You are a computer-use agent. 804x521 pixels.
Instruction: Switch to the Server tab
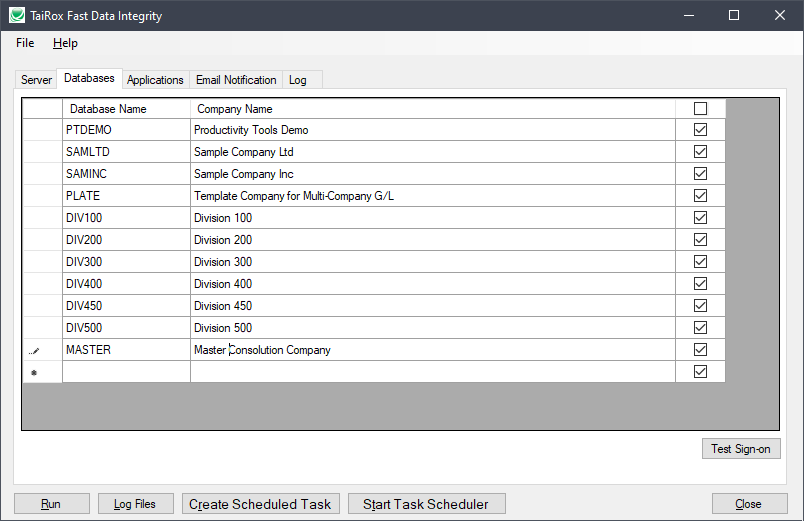[36, 80]
